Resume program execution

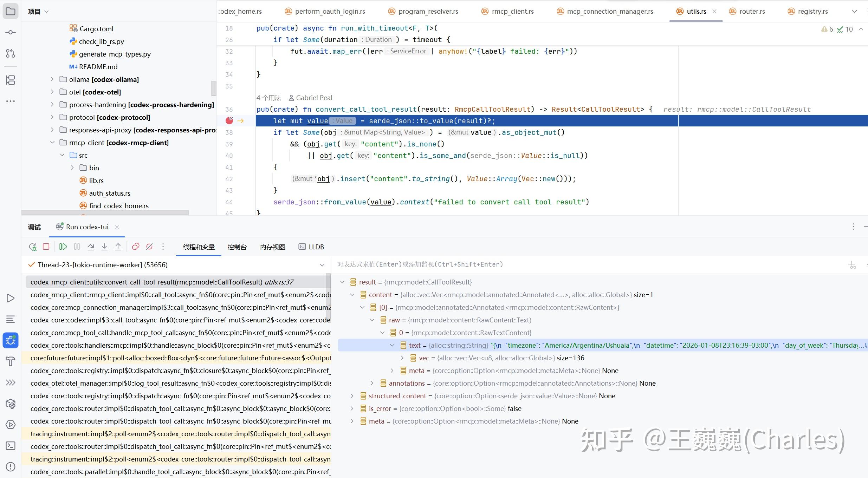click(x=63, y=247)
